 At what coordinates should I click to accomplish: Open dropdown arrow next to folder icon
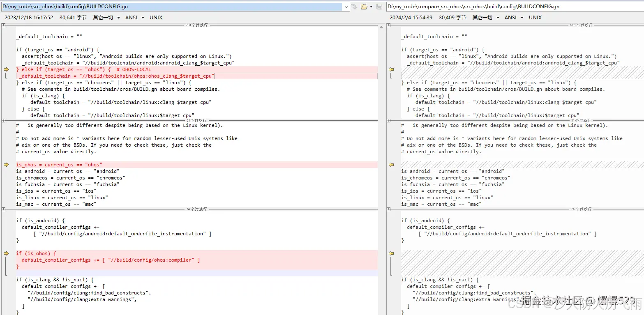[x=372, y=7]
